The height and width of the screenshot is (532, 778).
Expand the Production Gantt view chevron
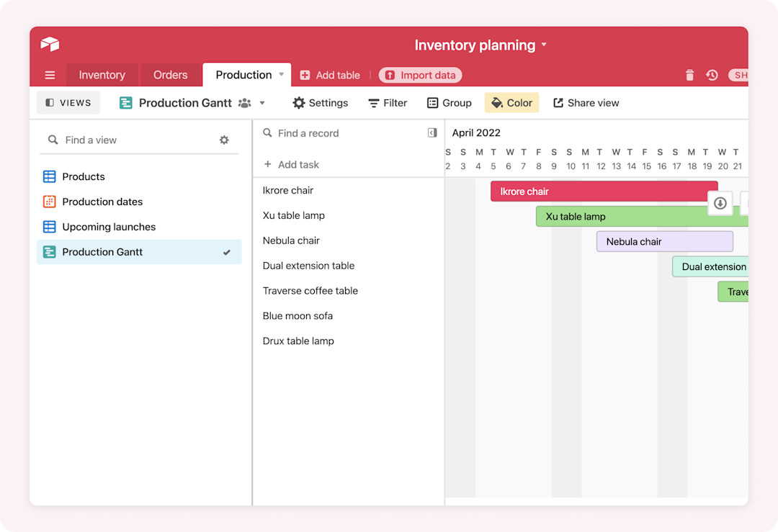pos(262,103)
